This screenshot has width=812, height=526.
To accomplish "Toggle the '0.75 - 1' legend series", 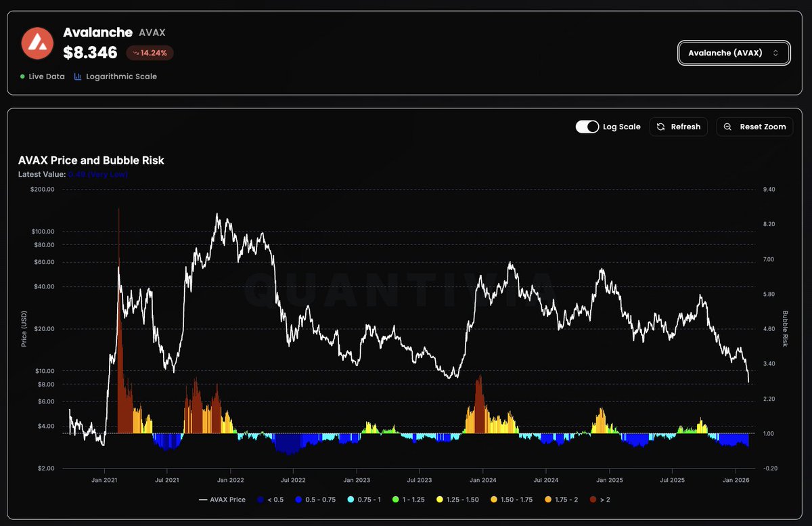I will (x=365, y=500).
